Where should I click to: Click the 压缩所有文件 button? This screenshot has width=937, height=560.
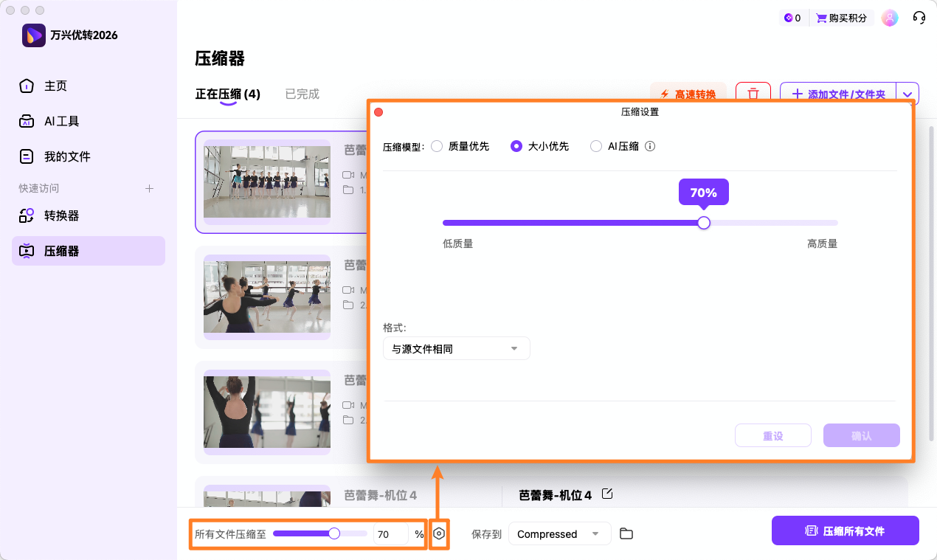[845, 530]
